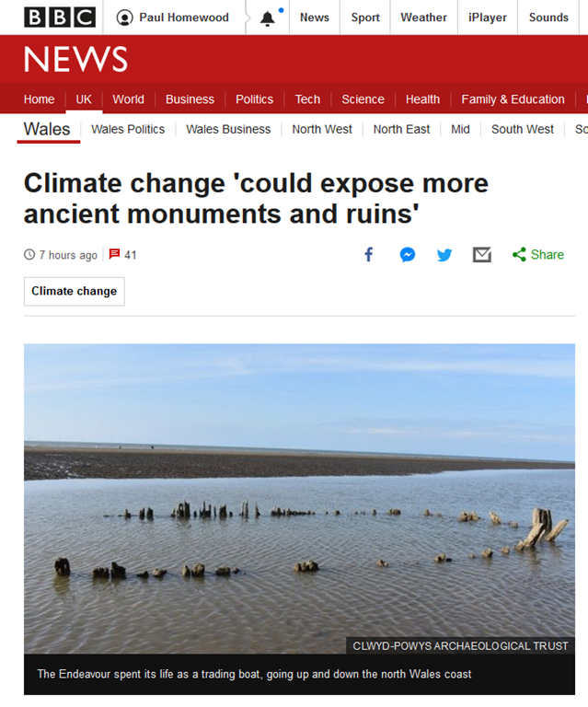Viewport: 588px width, 707px height.
Task: Open the North West Wales tab
Action: pos(322,130)
